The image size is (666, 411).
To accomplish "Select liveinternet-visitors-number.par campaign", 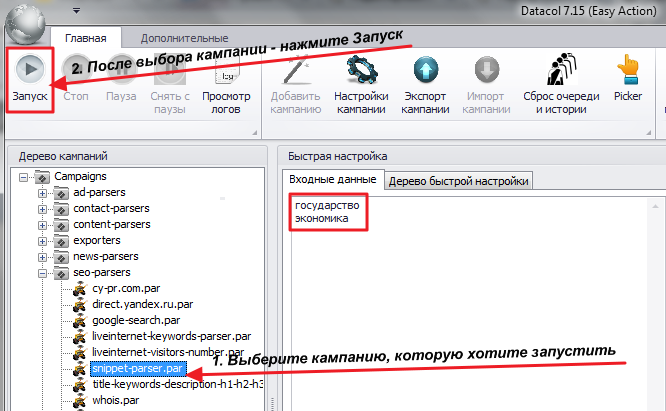I will (x=168, y=352).
